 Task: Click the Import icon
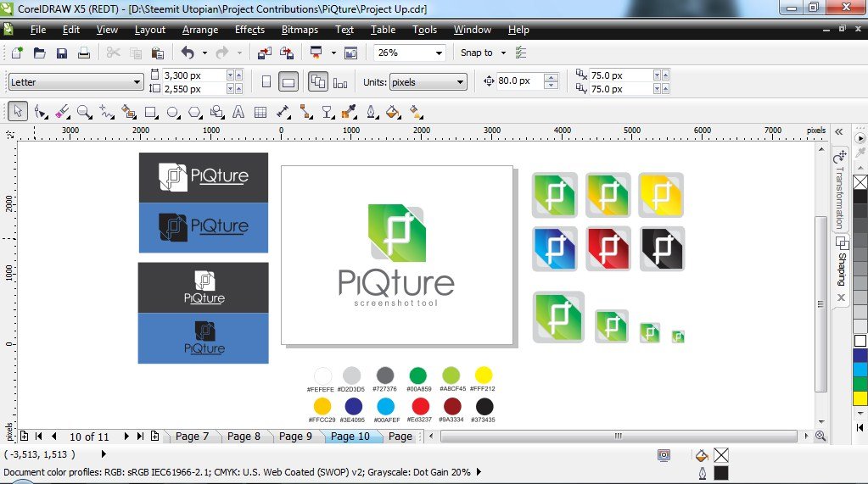[265, 53]
